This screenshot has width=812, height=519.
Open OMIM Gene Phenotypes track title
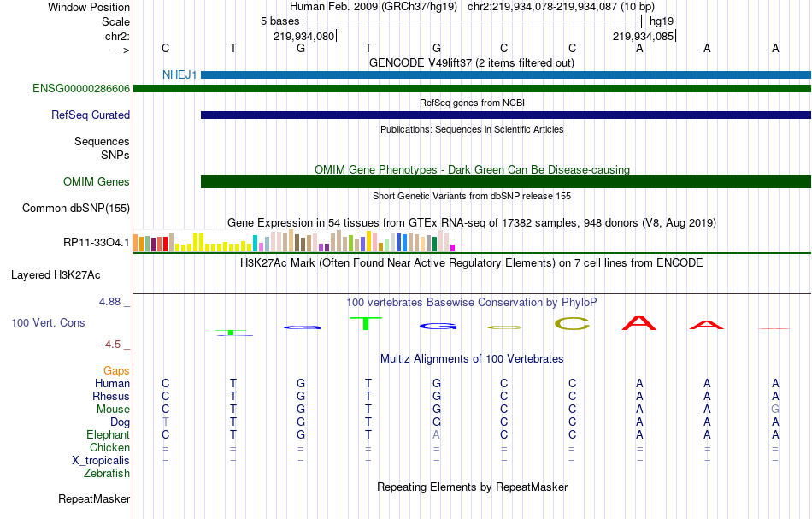pyautogui.click(x=473, y=170)
